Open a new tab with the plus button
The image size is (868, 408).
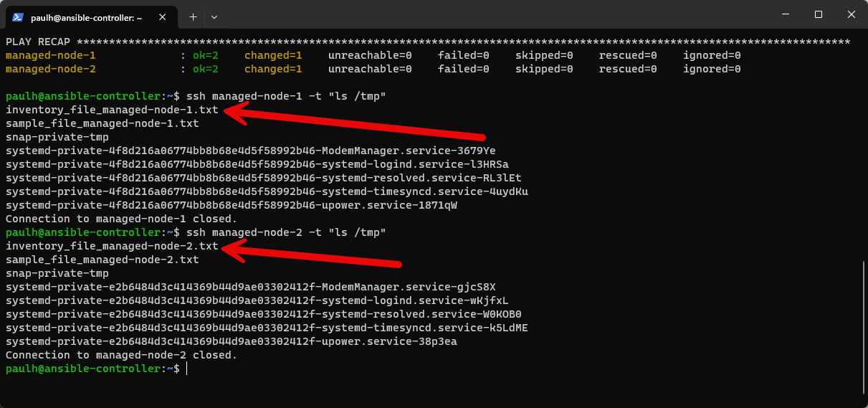pyautogui.click(x=193, y=16)
